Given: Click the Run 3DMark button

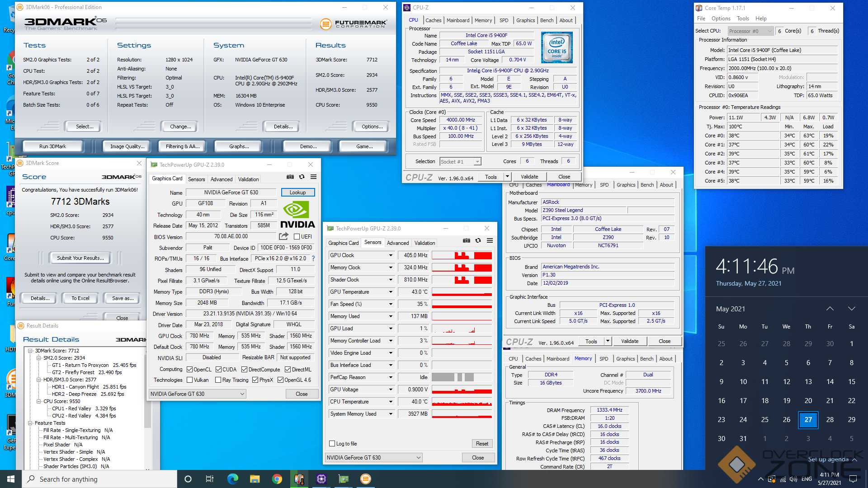Looking at the screenshot, I should coord(52,146).
